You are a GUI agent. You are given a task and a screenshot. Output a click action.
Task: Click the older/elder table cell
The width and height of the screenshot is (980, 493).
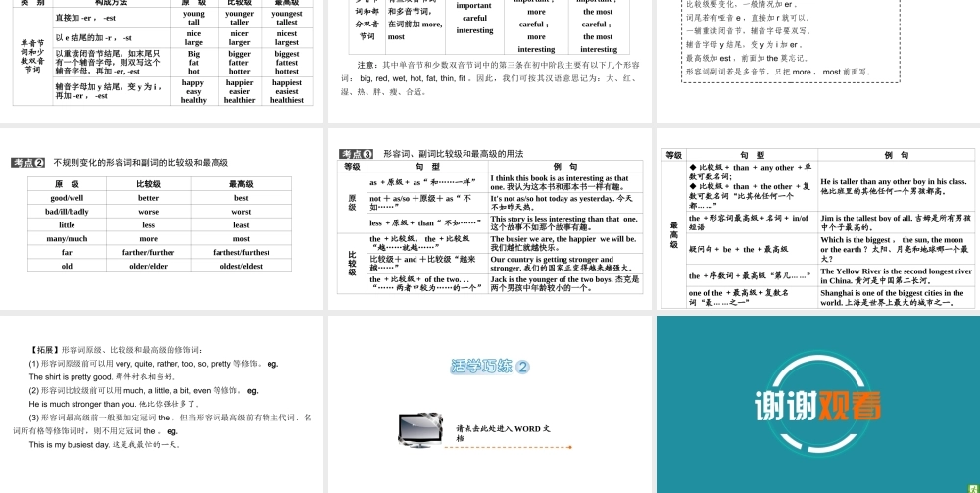tap(149, 267)
